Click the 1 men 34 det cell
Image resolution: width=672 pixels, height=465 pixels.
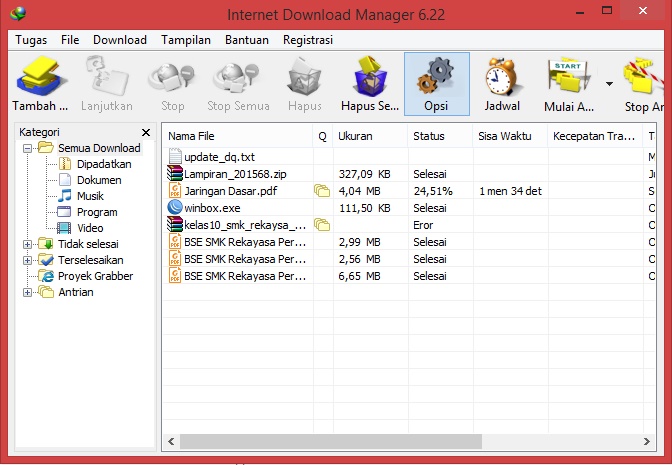[510, 191]
